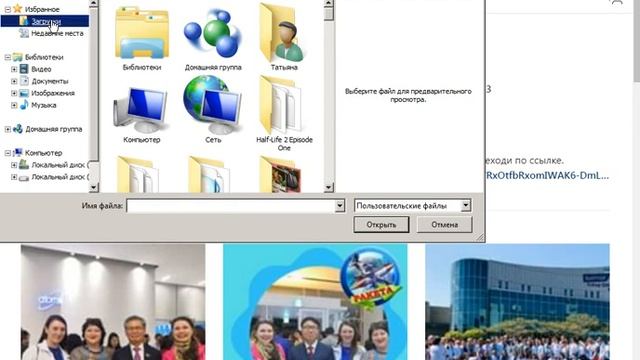This screenshot has width=640, height=360.
Task: Collapse the Компьютер tree node
Action: (x=7, y=153)
